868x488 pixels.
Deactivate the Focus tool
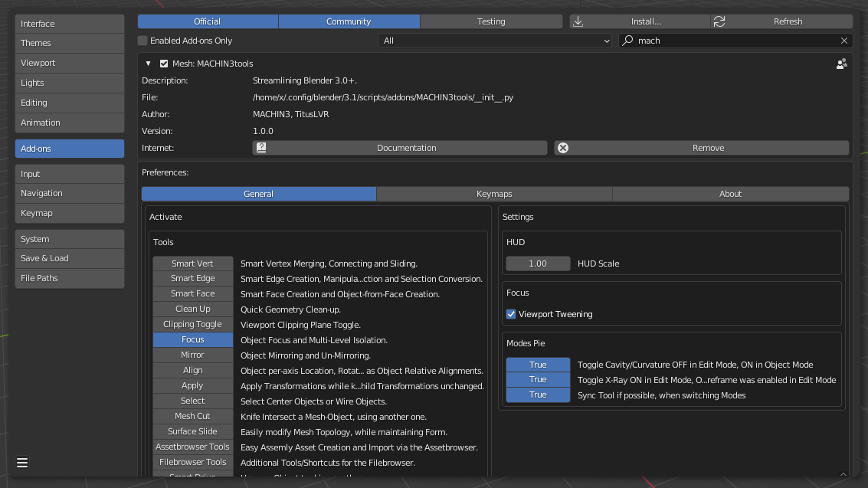[192, 339]
